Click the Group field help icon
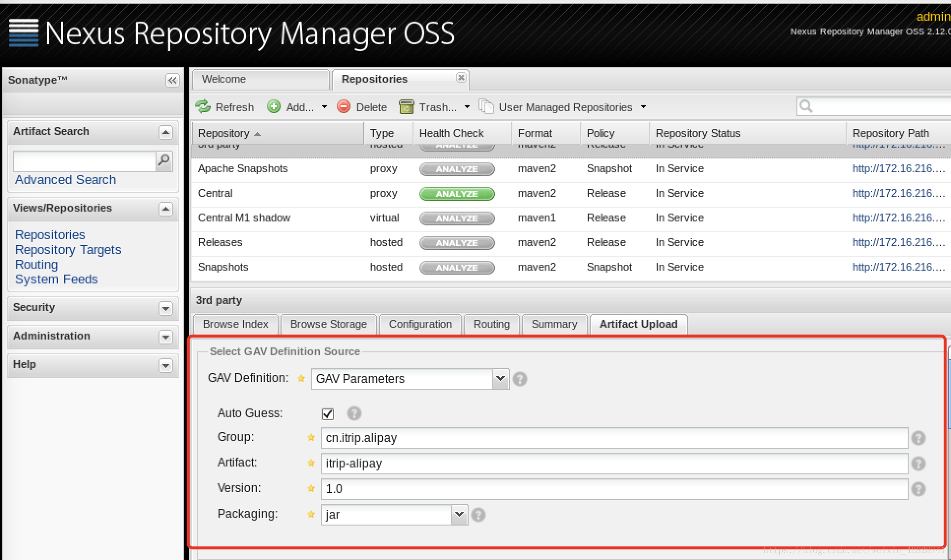This screenshot has width=951, height=560. 919,438
